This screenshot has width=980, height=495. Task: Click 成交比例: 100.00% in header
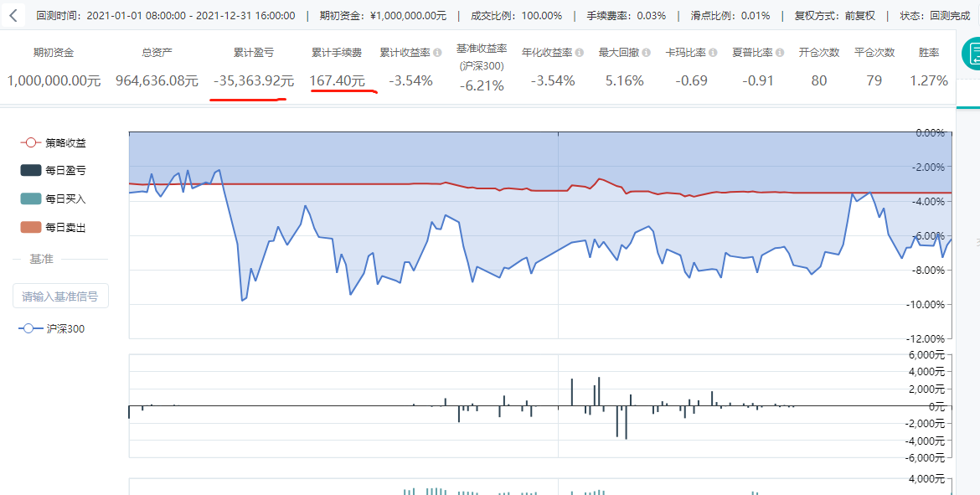pos(516,16)
